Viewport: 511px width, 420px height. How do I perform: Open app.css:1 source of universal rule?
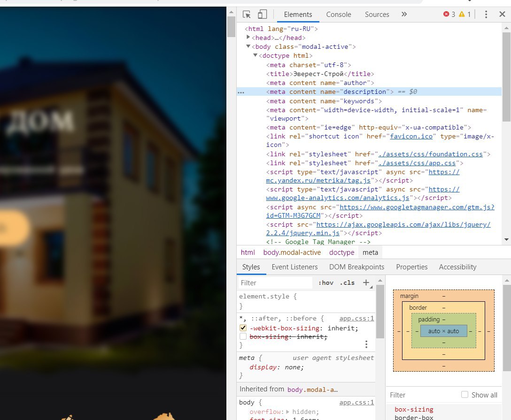pos(356,319)
